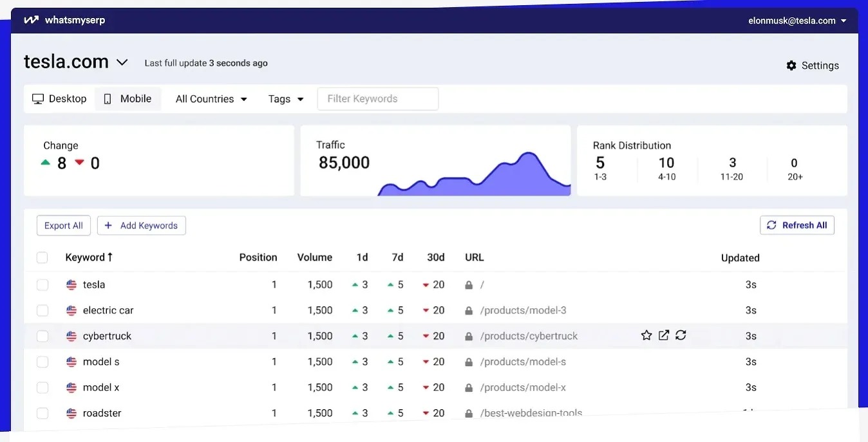Click the keyword text electric car
The image size is (868, 442).
click(x=108, y=310)
